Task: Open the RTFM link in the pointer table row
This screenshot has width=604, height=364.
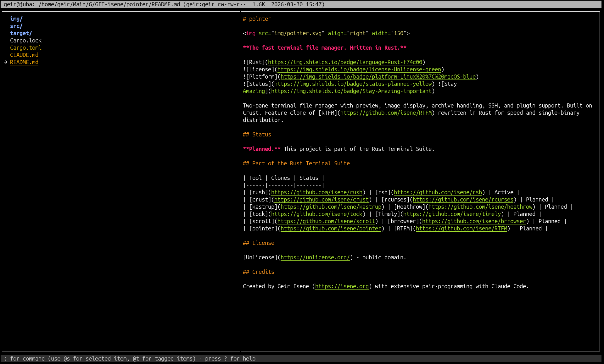Action: (461, 229)
